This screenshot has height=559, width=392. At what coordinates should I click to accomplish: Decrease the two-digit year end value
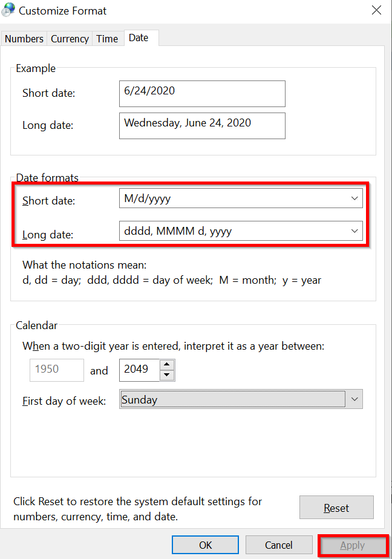pos(167,376)
